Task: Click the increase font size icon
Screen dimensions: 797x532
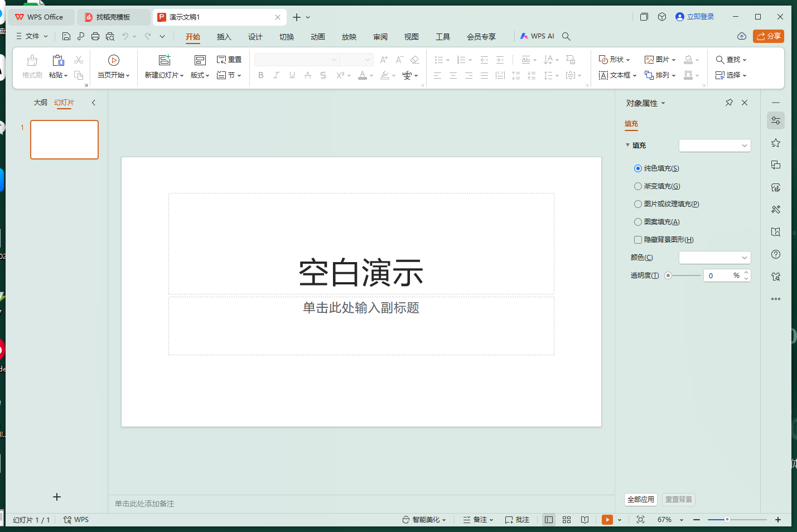Action: 384,60
